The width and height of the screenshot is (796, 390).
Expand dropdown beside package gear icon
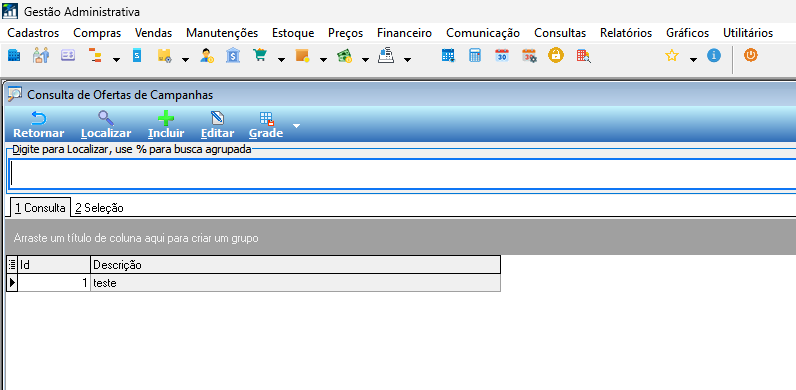click(x=185, y=60)
